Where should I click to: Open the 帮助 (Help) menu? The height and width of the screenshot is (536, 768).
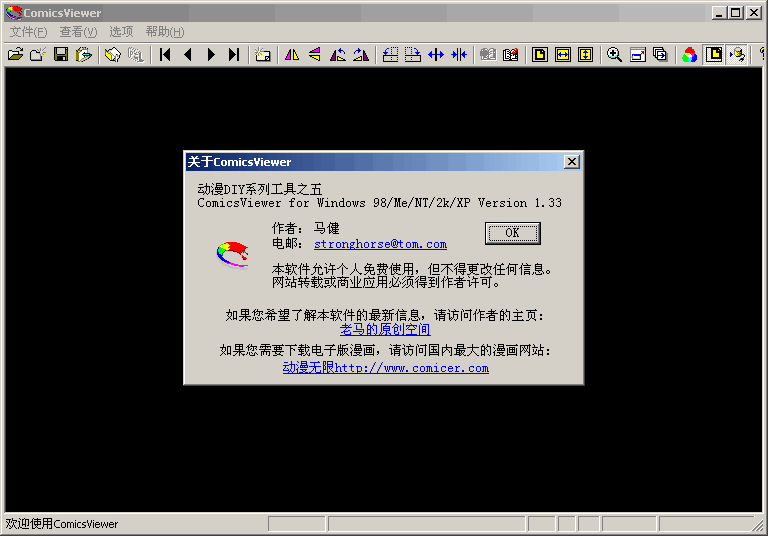coord(165,32)
